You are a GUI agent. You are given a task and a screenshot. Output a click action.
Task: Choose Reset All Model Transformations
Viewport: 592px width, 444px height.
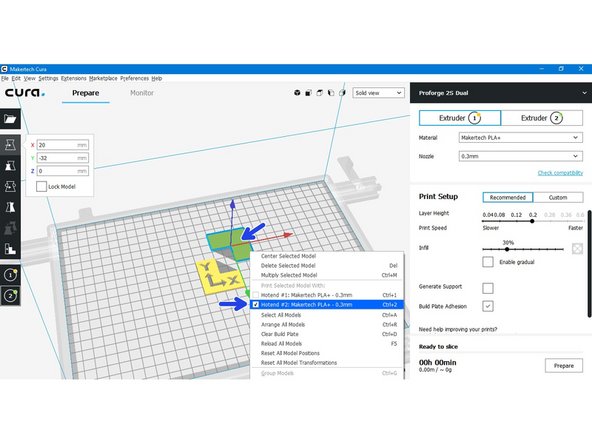click(x=327, y=362)
